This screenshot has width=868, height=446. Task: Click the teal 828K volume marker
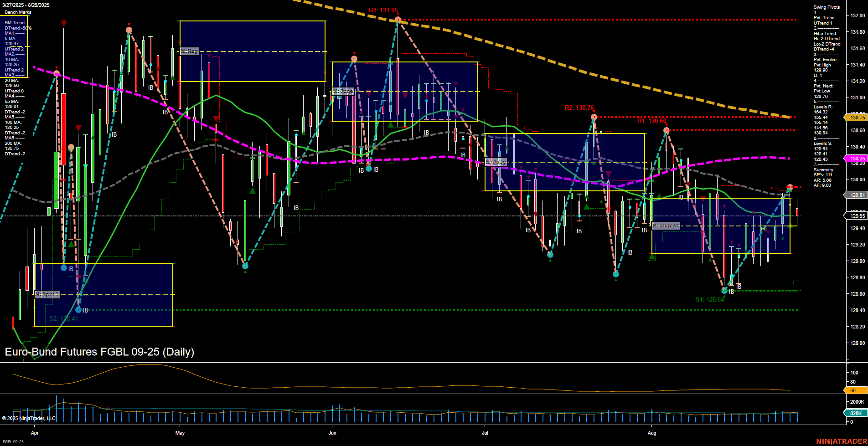[x=856, y=413]
